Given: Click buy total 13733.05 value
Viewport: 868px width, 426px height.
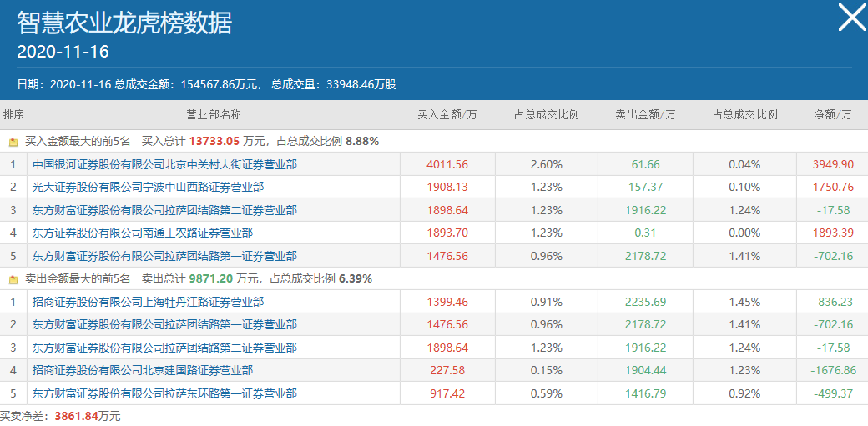Looking at the screenshot, I should coord(214,142).
